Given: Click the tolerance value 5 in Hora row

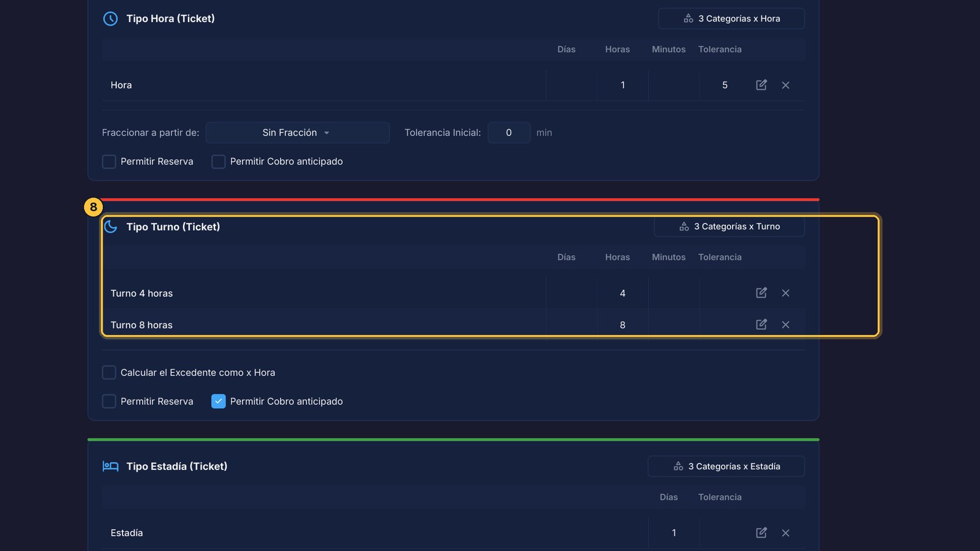Looking at the screenshot, I should [725, 85].
